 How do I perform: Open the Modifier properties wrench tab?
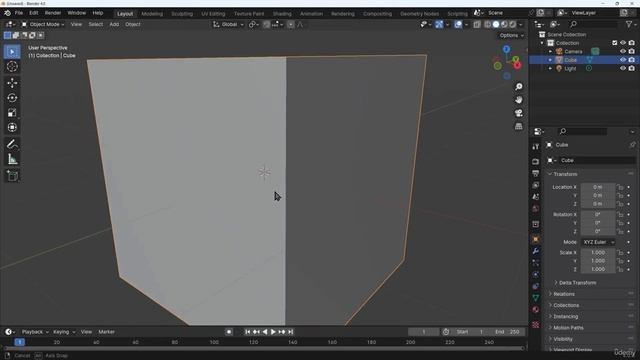[x=536, y=251]
